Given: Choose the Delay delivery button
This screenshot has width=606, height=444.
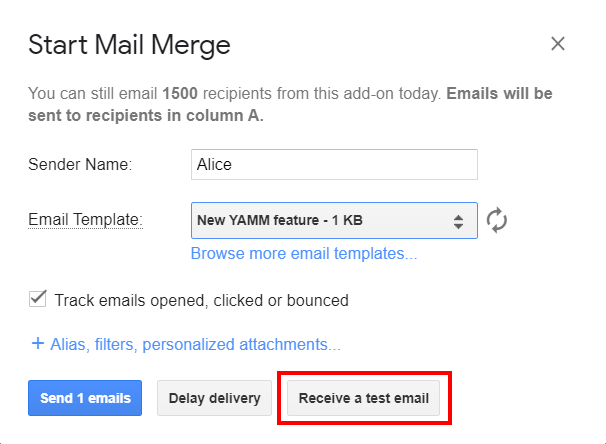Looking at the screenshot, I should 214,398.
